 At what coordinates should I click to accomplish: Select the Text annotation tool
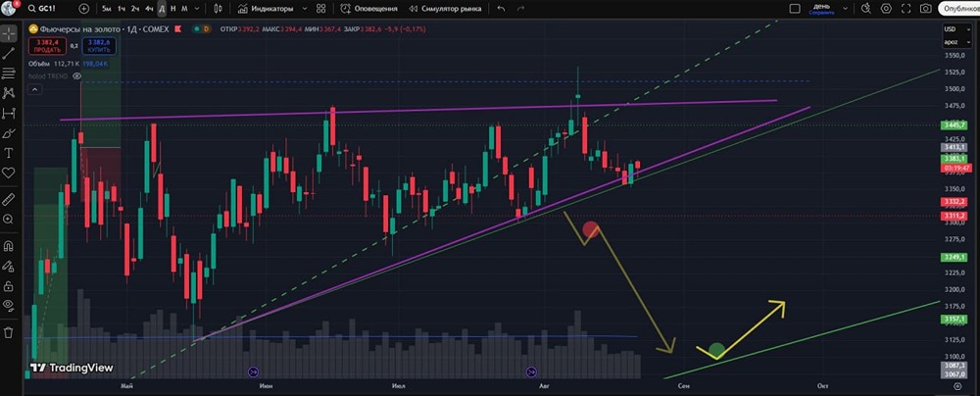tap(9, 153)
